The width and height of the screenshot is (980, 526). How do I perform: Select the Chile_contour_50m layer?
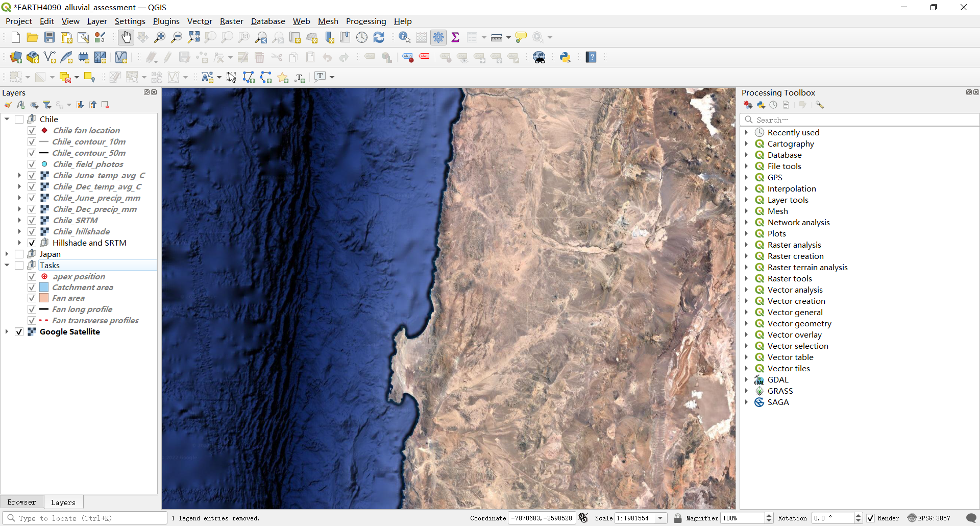[89, 153]
